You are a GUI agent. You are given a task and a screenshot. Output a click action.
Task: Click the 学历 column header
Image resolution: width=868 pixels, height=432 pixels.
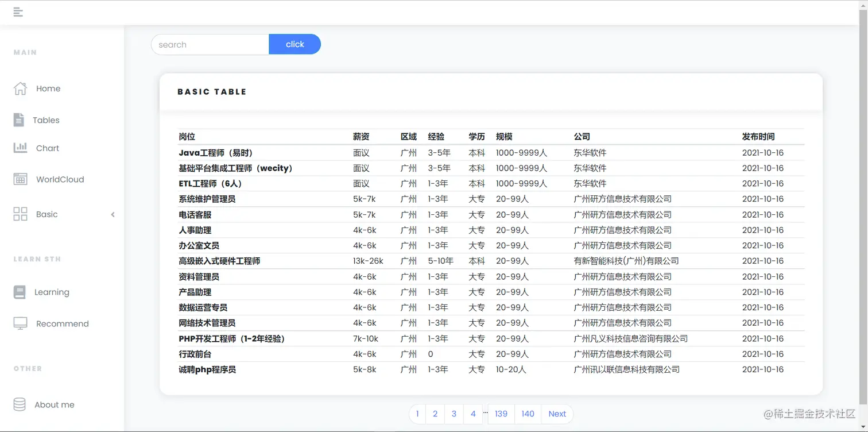(x=476, y=137)
